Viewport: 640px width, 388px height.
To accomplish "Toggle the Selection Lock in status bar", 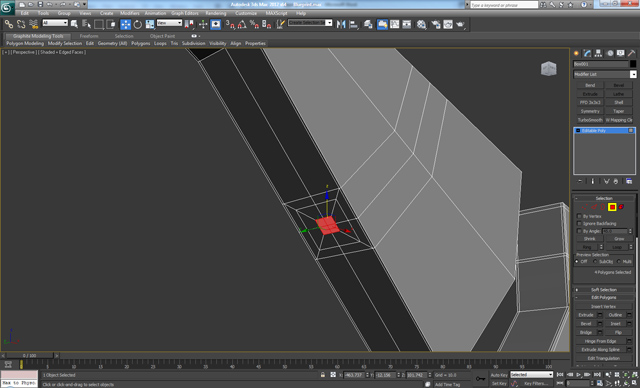I will point(322,375).
